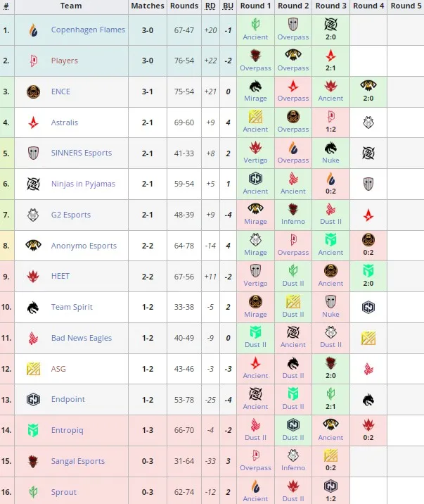This screenshot has height=504, width=424.
Task: Click Sprout opponent icon in Copenhagen Flames Round 1
Action: pyautogui.click(x=255, y=25)
